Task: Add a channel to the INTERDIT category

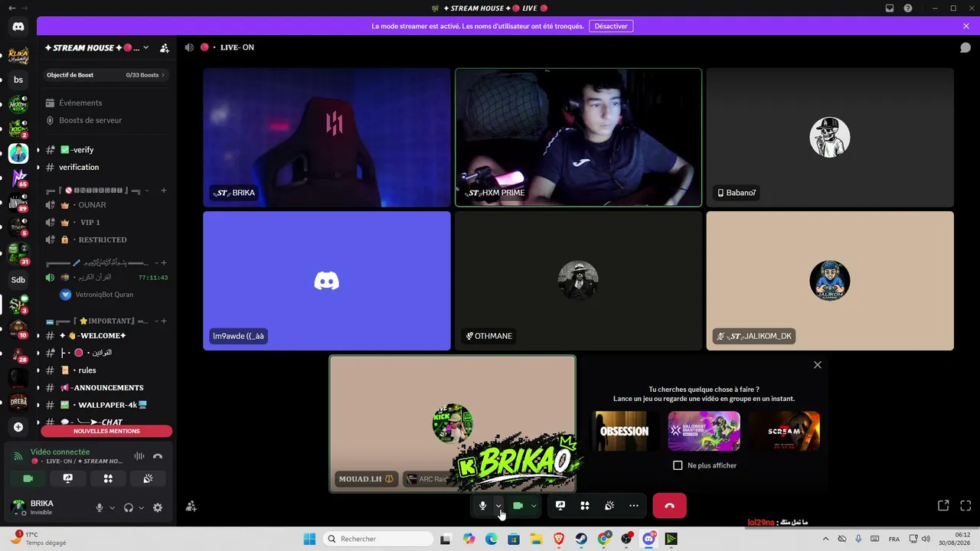Action: [164, 191]
